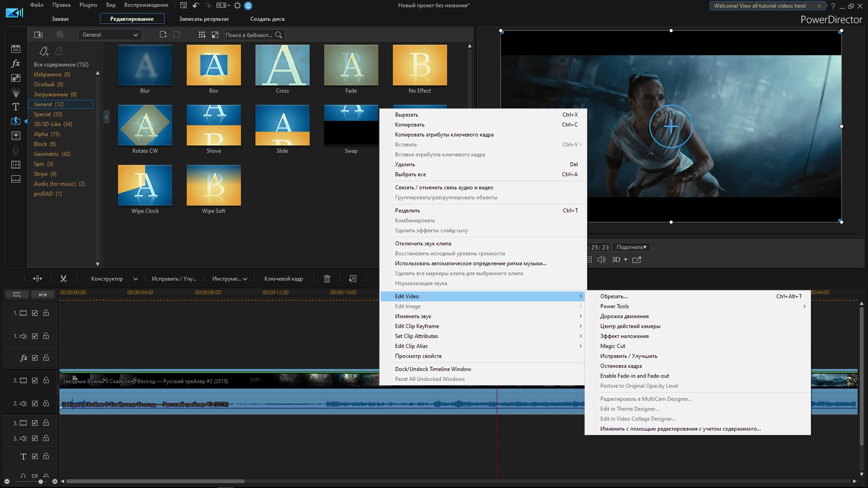This screenshot has width=868, height=488.
Task: Click the add new tag icon
Action: (44, 51)
